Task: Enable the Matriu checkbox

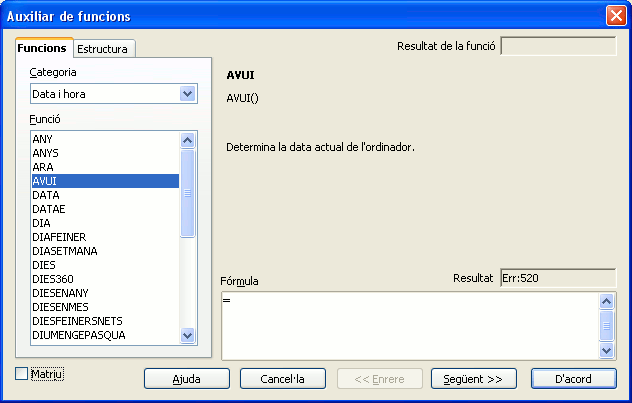Action: pyautogui.click(x=22, y=374)
